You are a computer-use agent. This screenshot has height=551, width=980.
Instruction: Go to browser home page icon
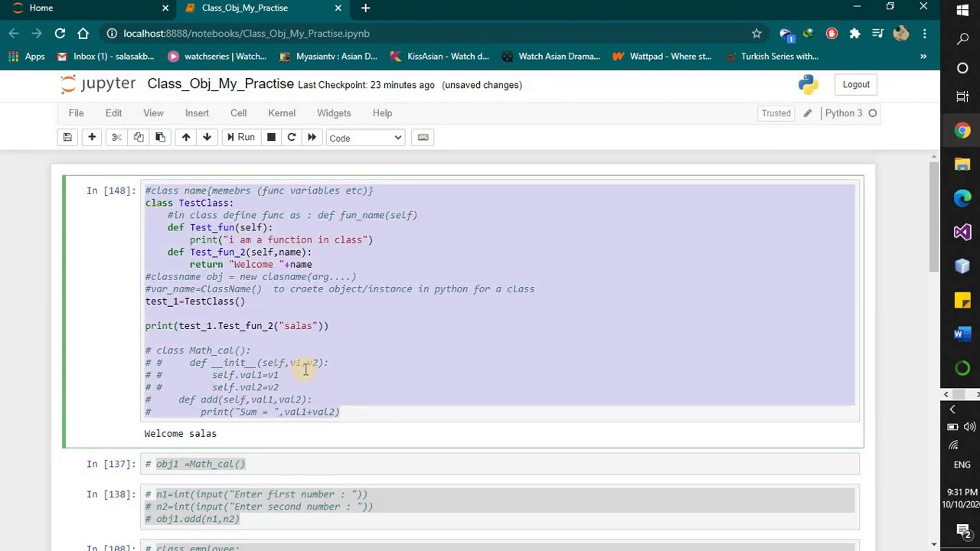point(83,34)
